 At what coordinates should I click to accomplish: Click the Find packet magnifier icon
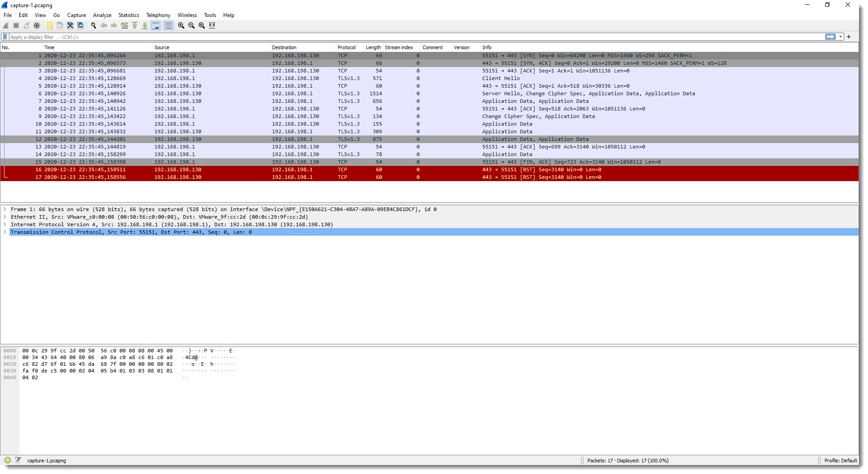pos(94,25)
